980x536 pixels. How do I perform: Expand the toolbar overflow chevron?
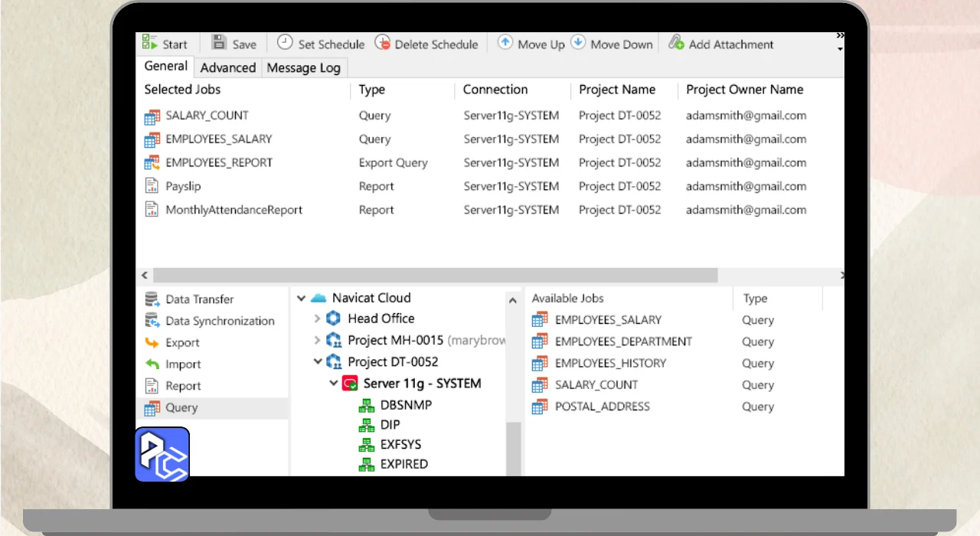[x=840, y=36]
